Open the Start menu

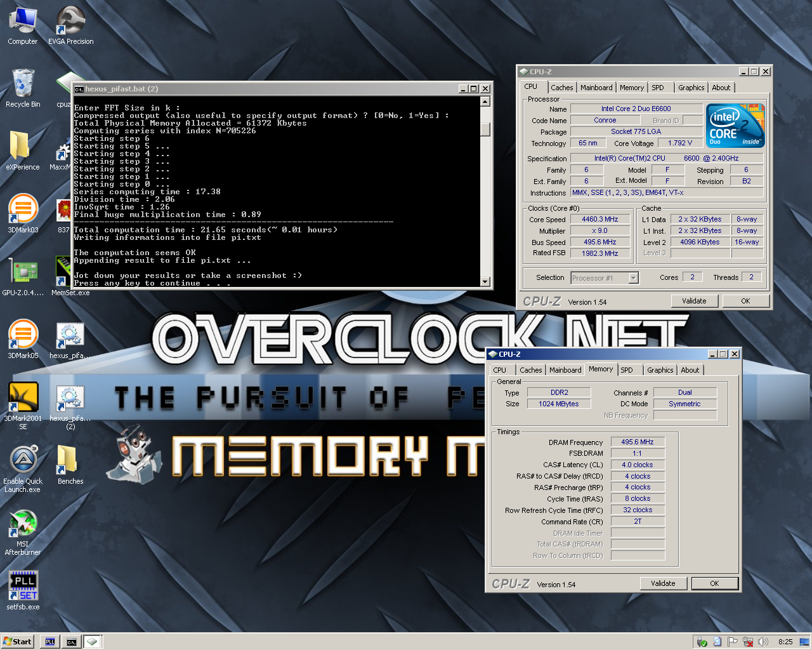coord(17,642)
